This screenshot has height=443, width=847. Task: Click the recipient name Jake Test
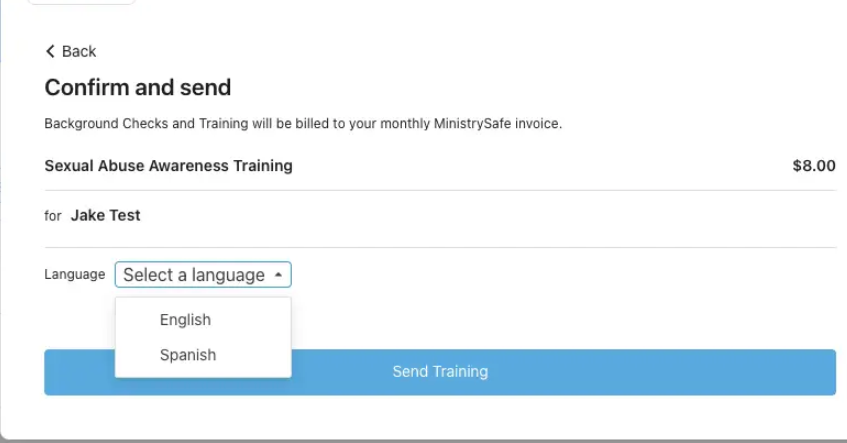tap(105, 215)
